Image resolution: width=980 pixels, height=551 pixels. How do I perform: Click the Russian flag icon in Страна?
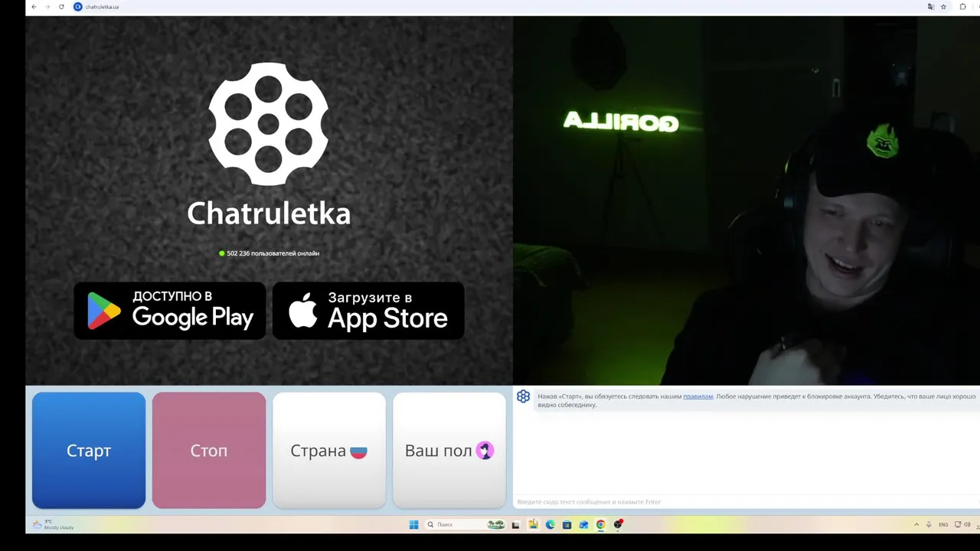tap(358, 452)
